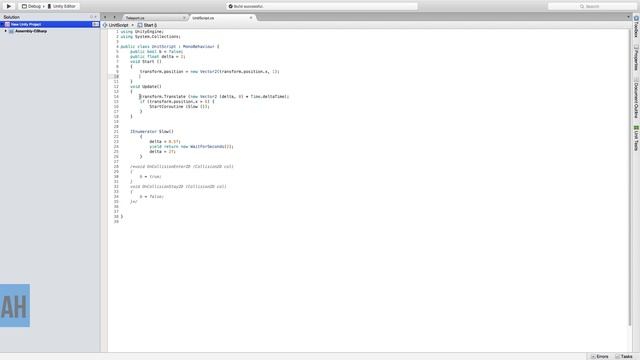Click the 'using UnityEngine;' line
640x360 pixels.
[x=142, y=31]
